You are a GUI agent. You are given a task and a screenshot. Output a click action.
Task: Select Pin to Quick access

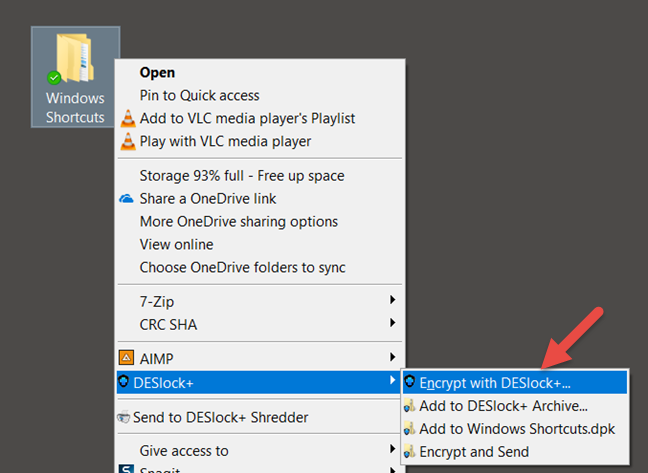tap(260, 95)
